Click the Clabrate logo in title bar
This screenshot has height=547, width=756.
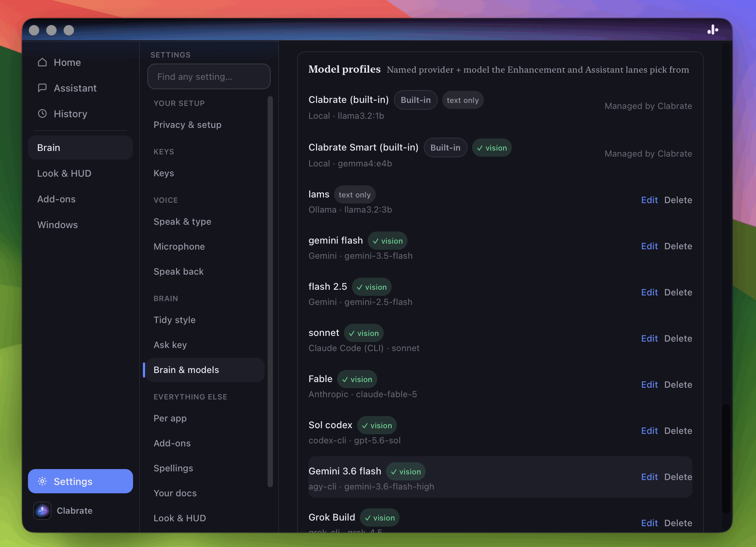(x=713, y=30)
